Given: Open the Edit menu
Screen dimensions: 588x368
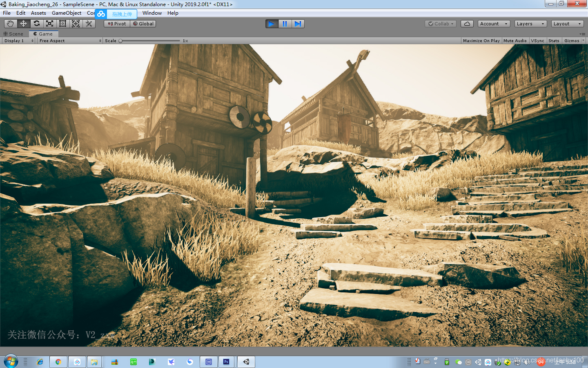Looking at the screenshot, I should click(21, 13).
